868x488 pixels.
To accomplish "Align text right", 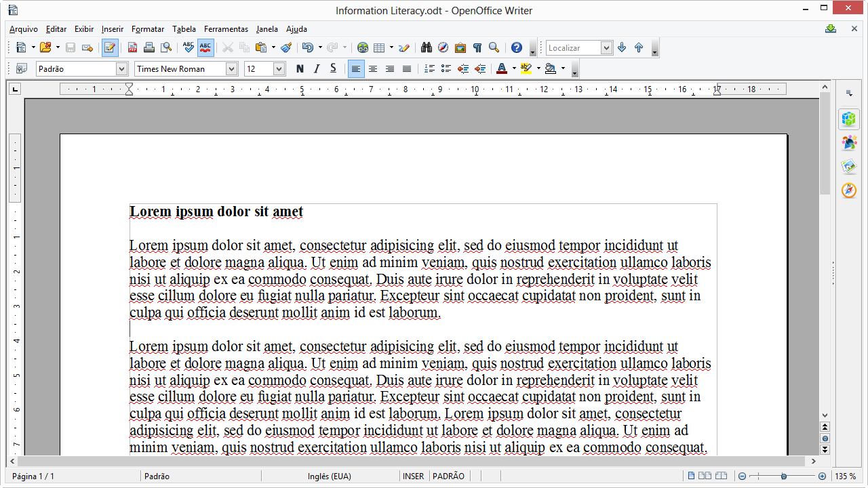I will coord(390,68).
